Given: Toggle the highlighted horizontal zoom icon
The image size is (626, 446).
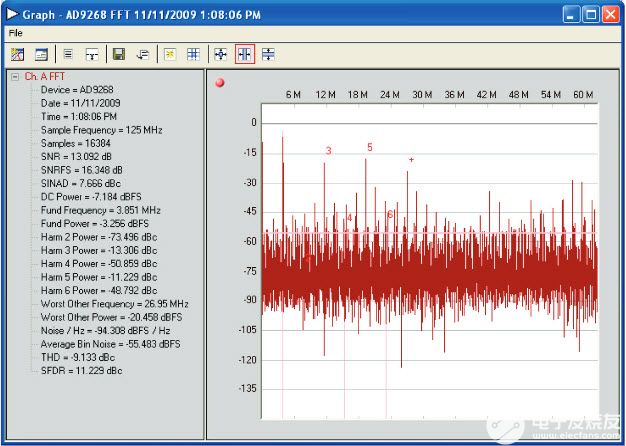Looking at the screenshot, I should (244, 54).
